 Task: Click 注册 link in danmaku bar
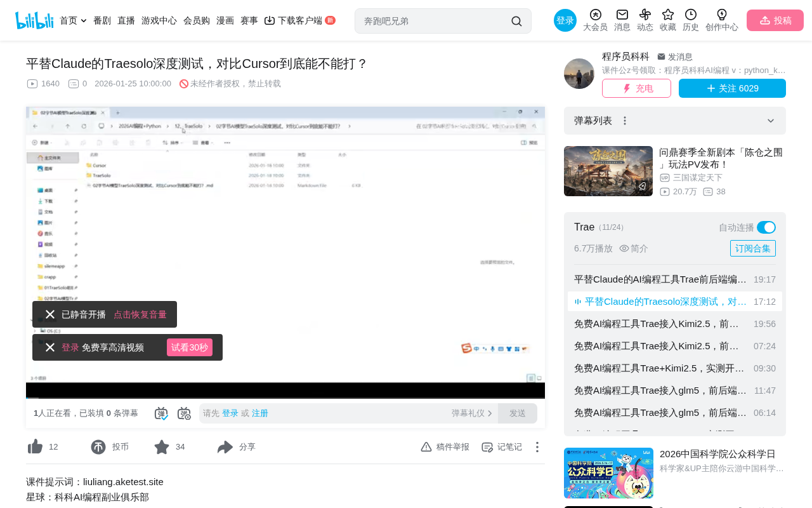[x=260, y=413]
